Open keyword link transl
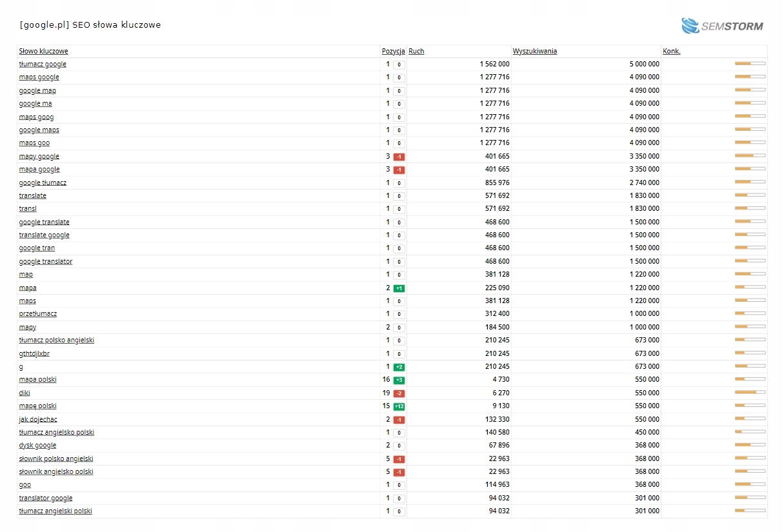 28,209
